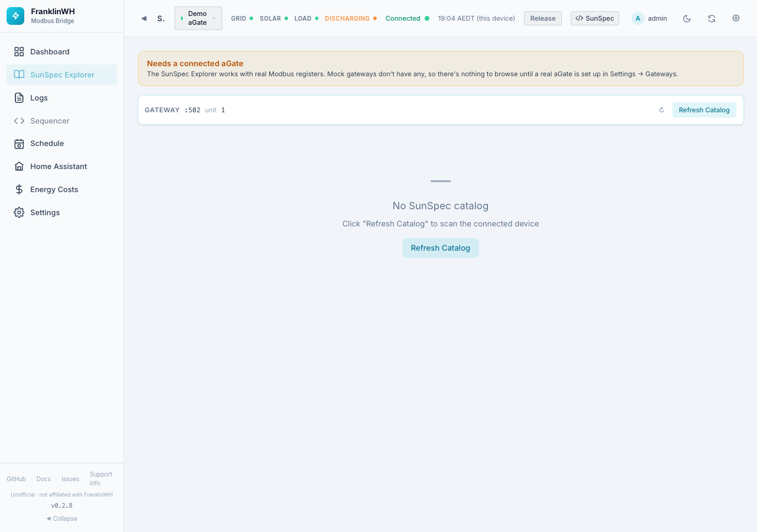The image size is (757, 532).
Task: Click the v0.2.8 version label
Action: click(62, 506)
